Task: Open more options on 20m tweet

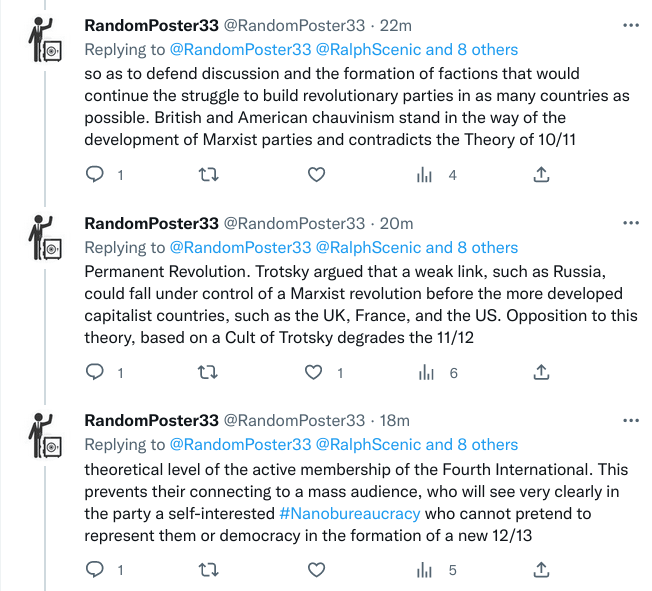Action: click(630, 222)
